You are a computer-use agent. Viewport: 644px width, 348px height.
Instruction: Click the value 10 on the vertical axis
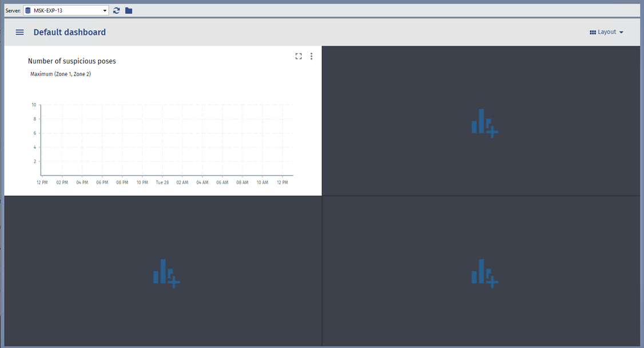34,105
